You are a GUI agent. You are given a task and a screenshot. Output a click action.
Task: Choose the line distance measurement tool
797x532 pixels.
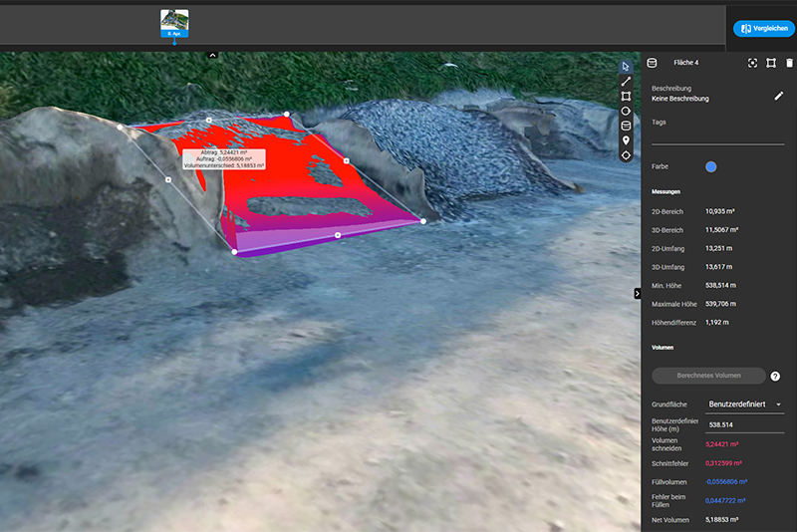626,82
